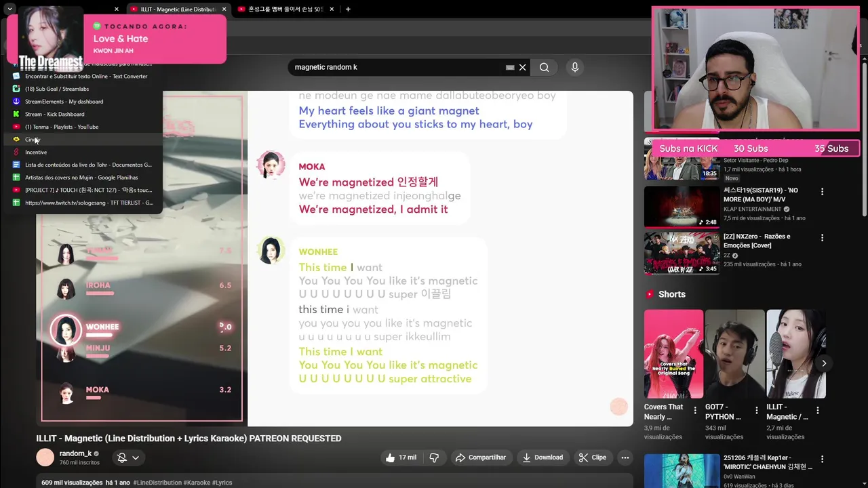Click the Download button
Viewport: 868px width, 488px height.
[542, 457]
